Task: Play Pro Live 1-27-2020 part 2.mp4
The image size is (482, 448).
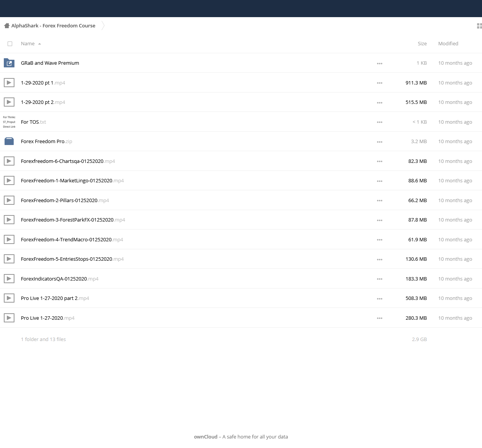Action: 55,298
